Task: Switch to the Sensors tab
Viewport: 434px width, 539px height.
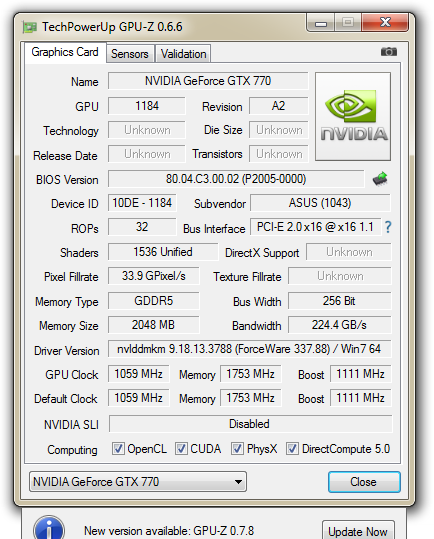Action: (x=130, y=54)
